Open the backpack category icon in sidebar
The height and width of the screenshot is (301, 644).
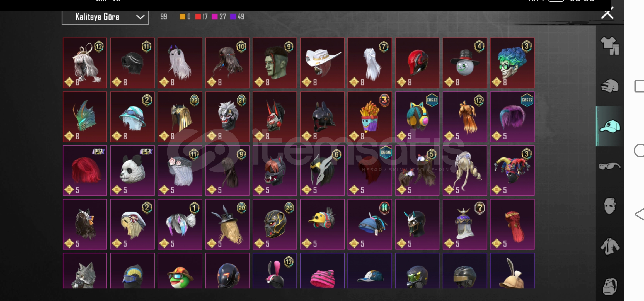pos(610,286)
